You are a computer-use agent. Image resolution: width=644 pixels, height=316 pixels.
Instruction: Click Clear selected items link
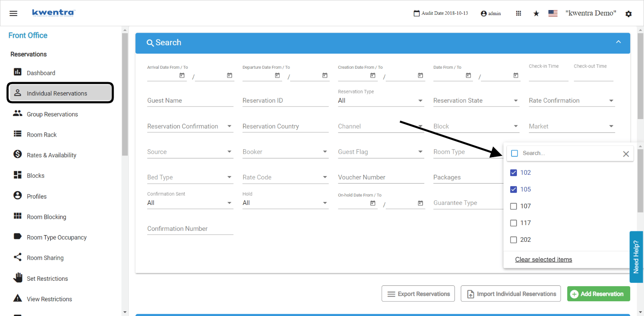(x=543, y=259)
